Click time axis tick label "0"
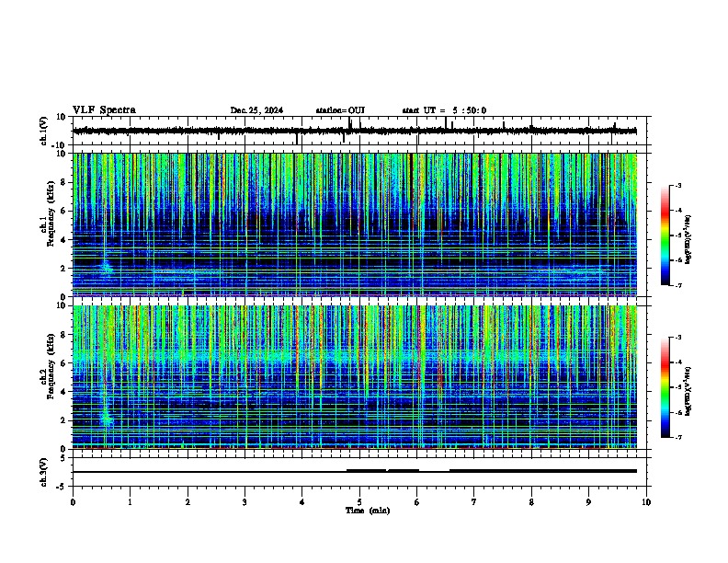Screen dimensions: 728x563 pos(73,502)
